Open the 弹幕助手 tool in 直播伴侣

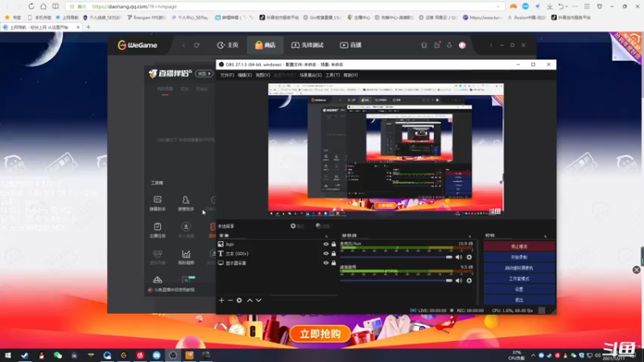[157, 204]
